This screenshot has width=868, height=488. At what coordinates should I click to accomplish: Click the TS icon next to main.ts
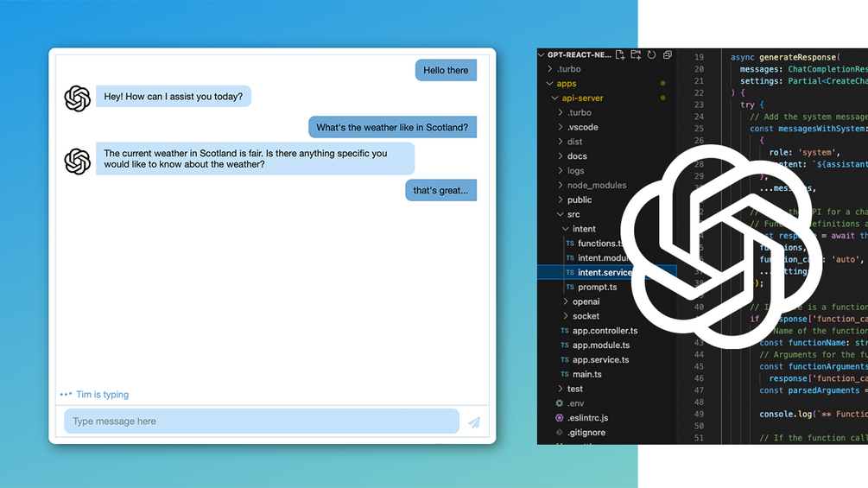tap(564, 375)
